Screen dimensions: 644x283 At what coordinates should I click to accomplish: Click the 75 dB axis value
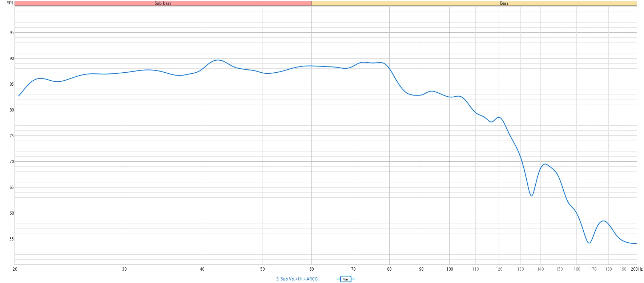12,136
